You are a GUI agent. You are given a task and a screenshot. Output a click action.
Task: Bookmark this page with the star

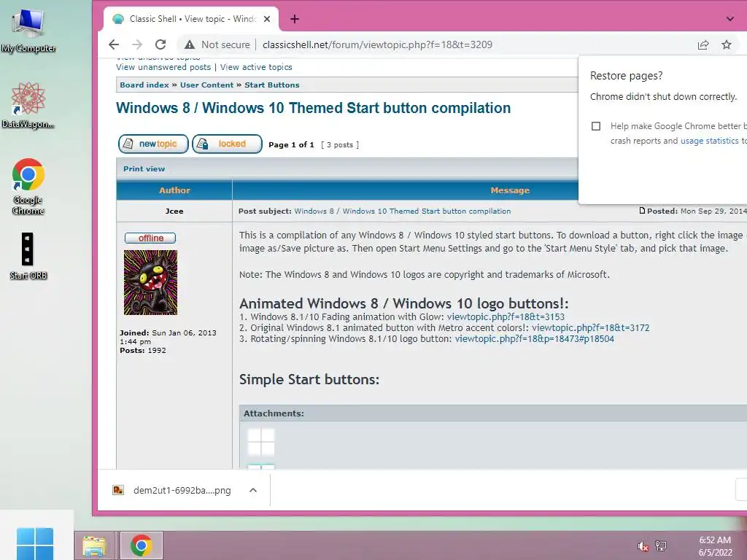(726, 44)
